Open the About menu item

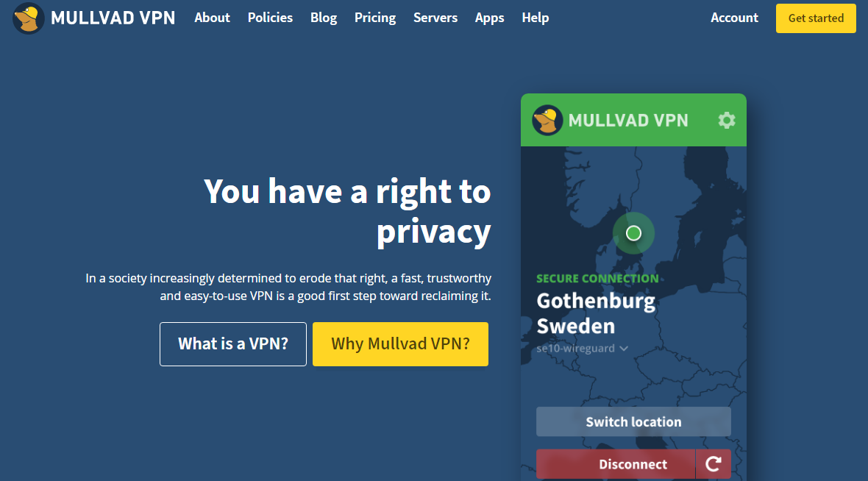tap(212, 18)
